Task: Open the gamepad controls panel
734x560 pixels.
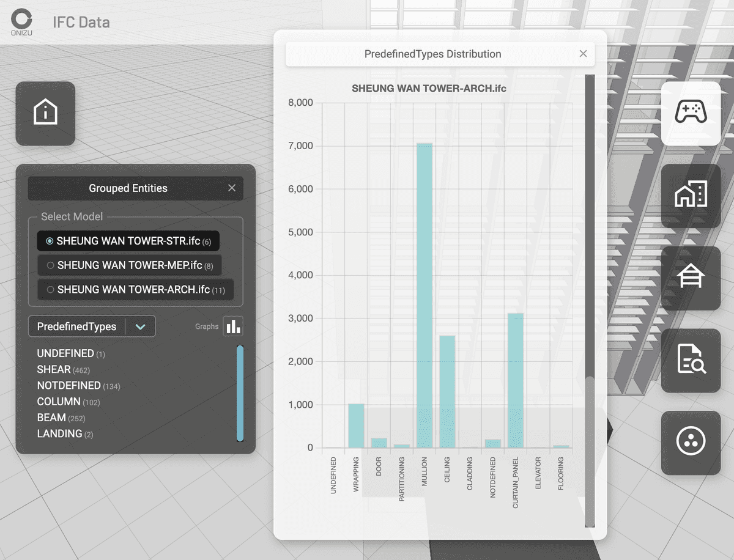Action: 691,114
